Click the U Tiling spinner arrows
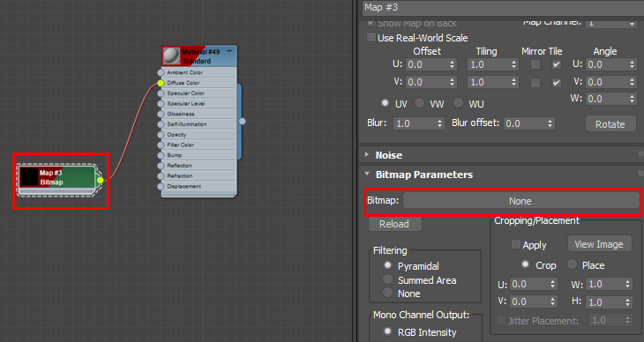This screenshot has height=342, width=644. coord(513,64)
